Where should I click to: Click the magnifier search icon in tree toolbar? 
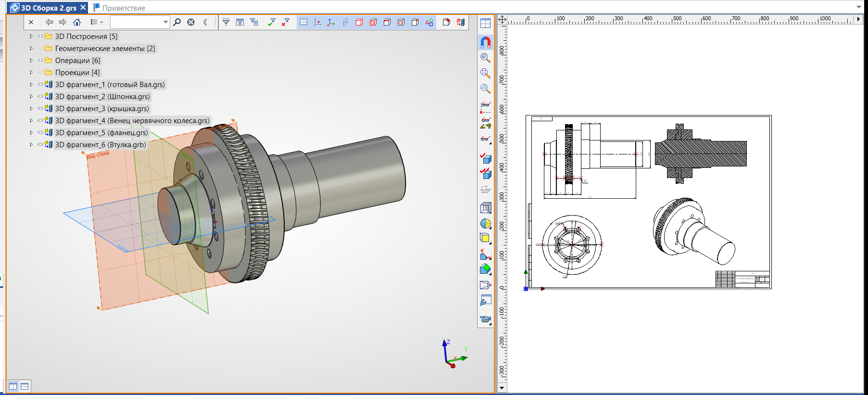coord(177,22)
